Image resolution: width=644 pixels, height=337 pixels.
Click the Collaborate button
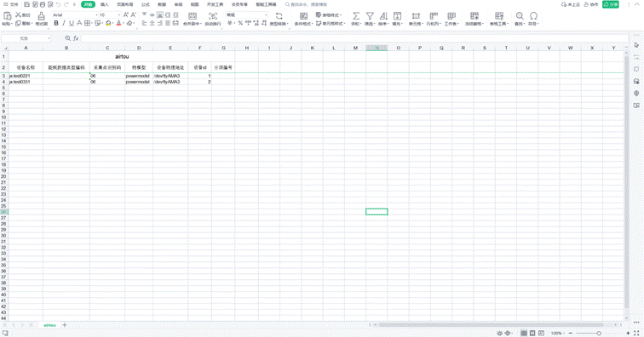591,4
